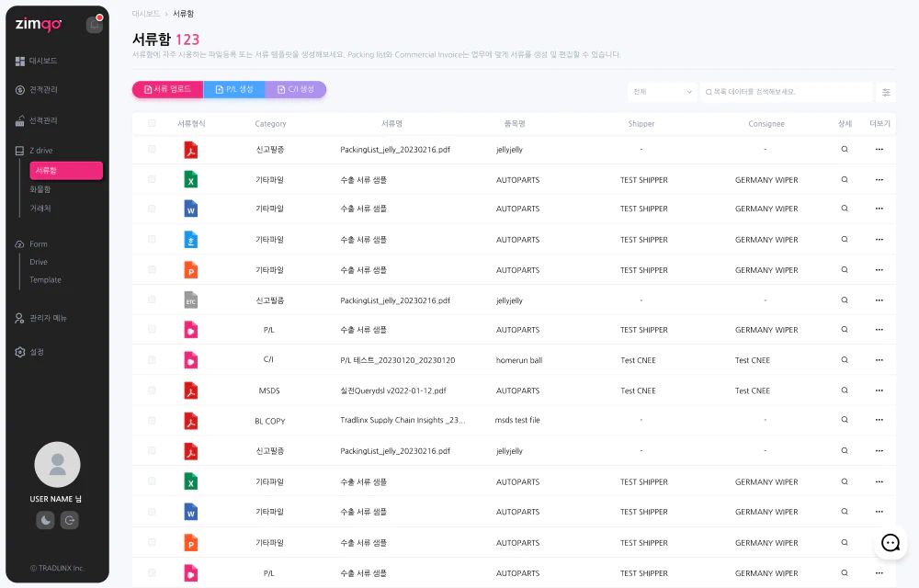Expand the Form section in sidebar

(38, 244)
